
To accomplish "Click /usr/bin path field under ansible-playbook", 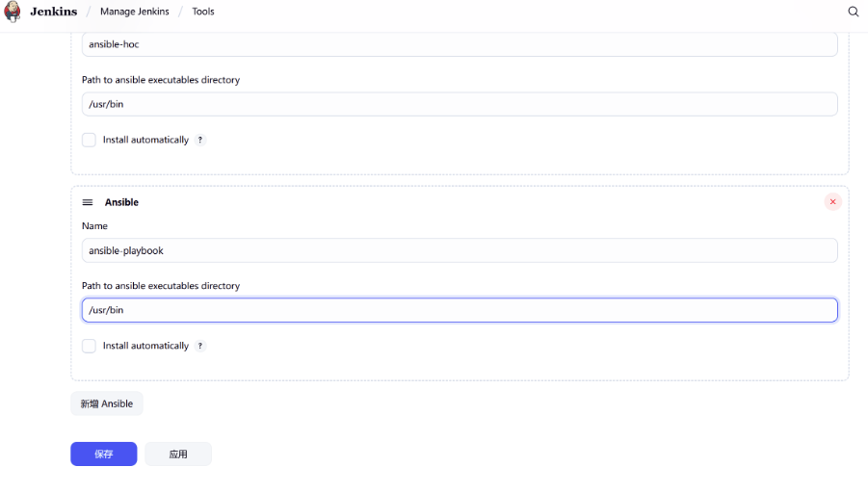I will [460, 310].
